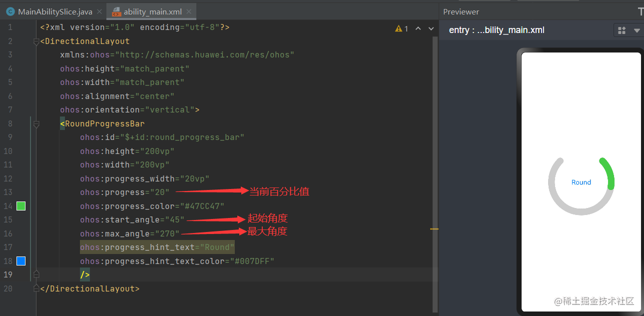
Task: Collapse the DirectionalLayout opening tag fold marker
Action: pyautogui.click(x=36, y=42)
